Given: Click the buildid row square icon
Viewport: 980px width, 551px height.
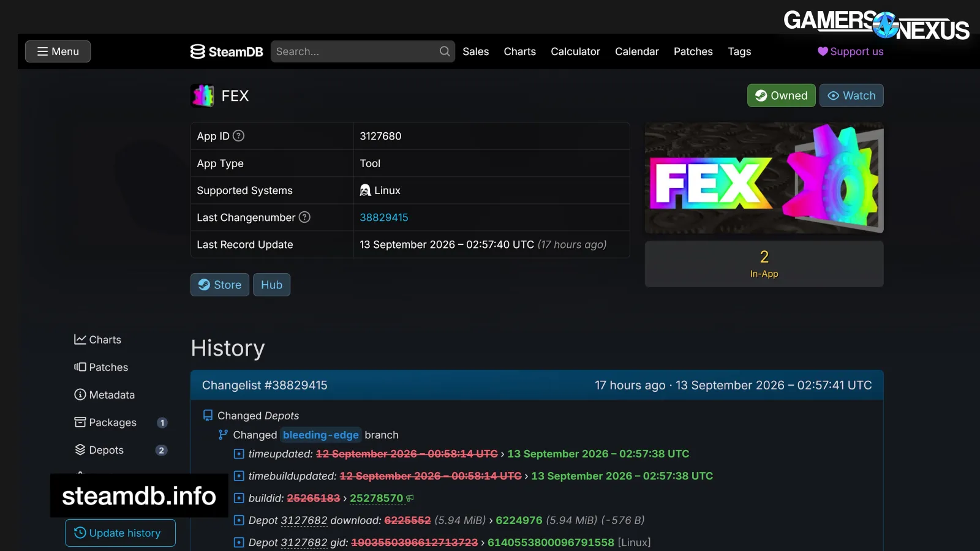Looking at the screenshot, I should click(x=239, y=498).
